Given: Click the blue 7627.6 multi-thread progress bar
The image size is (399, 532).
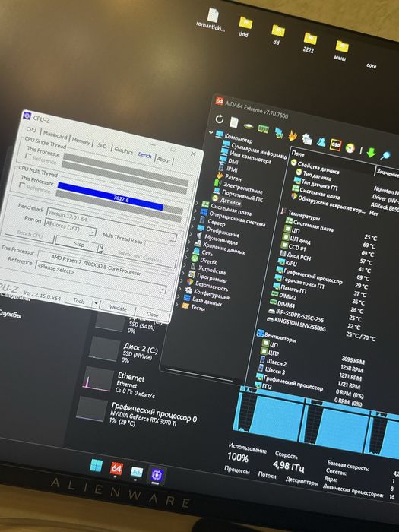Looking at the screenshot, I should coord(110,197).
